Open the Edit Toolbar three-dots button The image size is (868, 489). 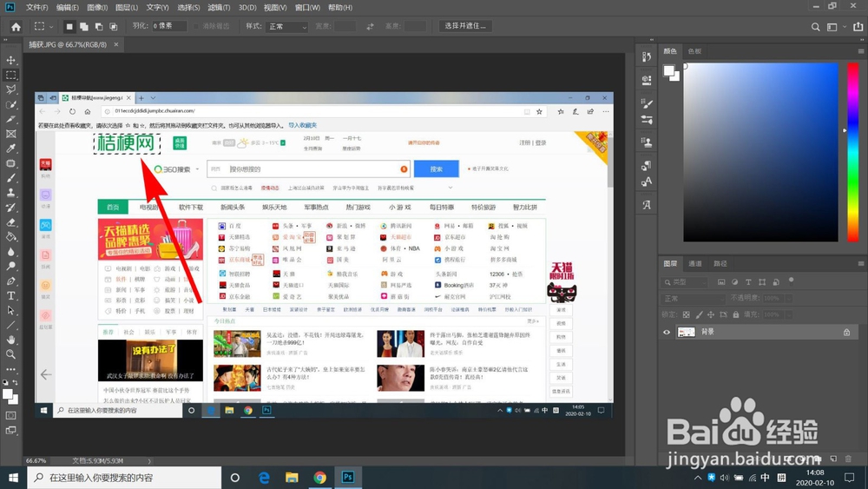pyautogui.click(x=10, y=369)
